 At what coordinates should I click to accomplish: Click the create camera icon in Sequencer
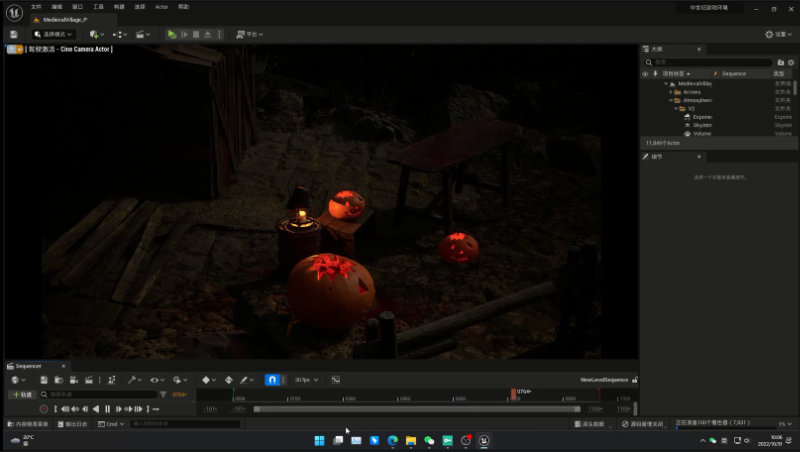[73, 380]
